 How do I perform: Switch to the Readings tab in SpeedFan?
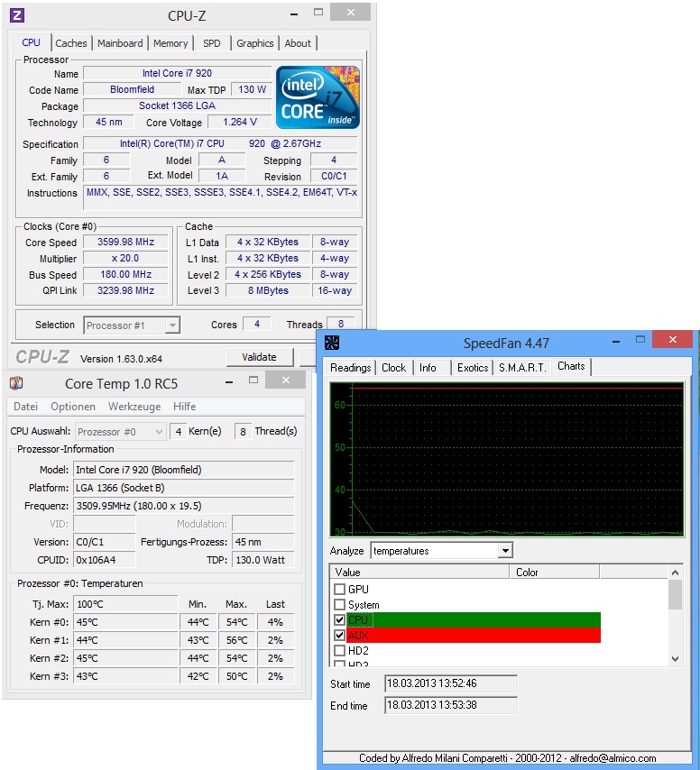point(350,368)
